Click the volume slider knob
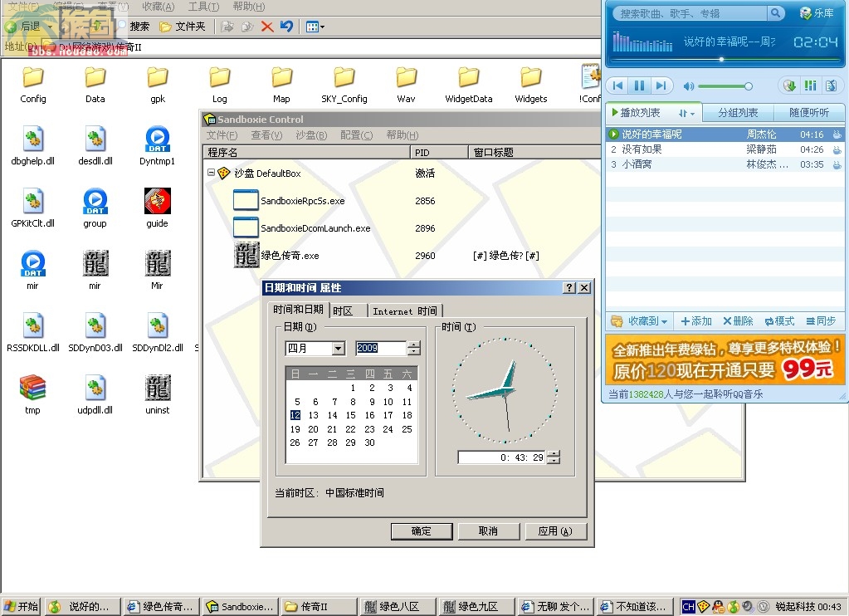 pyautogui.click(x=749, y=86)
